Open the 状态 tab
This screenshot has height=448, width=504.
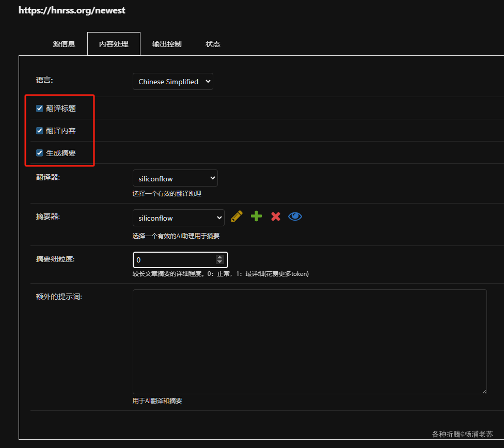click(x=213, y=44)
